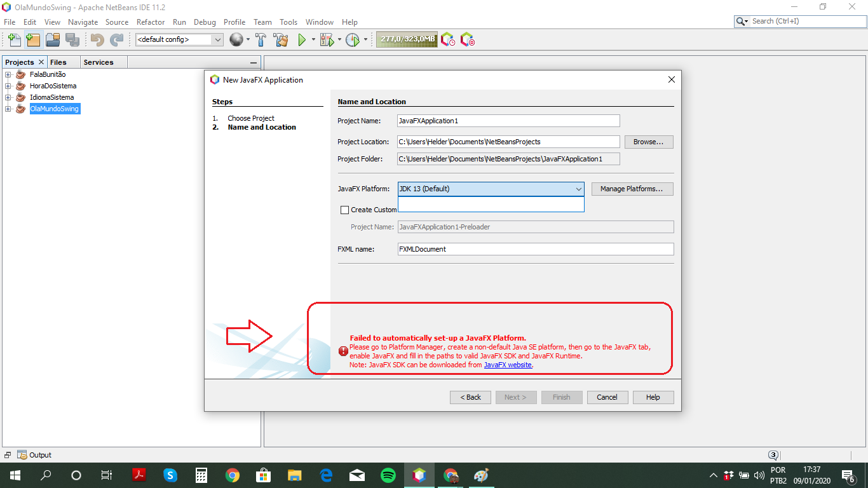Enable the Create Custom Preloader checkbox
This screenshot has width=868, height=488.
tap(345, 210)
